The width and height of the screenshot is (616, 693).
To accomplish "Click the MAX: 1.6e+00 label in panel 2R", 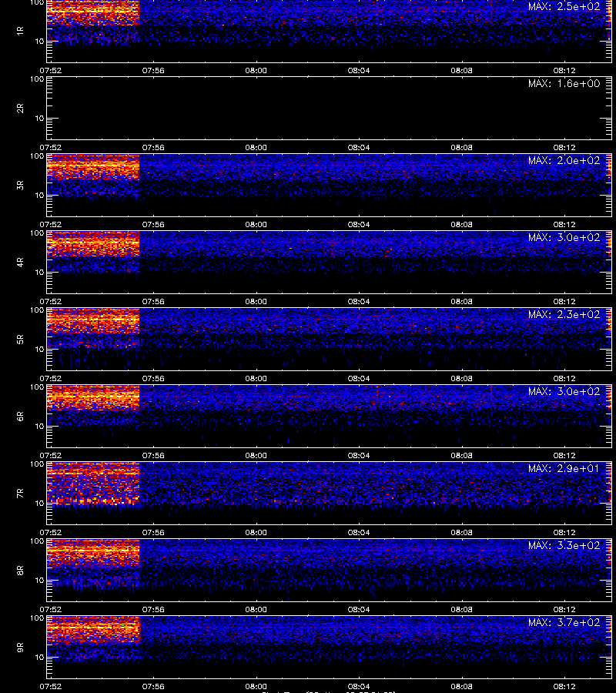I will pos(564,83).
